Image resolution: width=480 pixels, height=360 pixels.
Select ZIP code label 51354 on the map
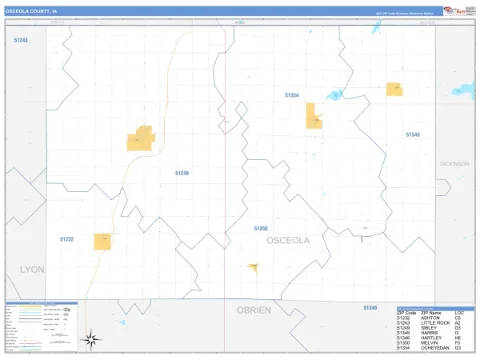coord(292,95)
